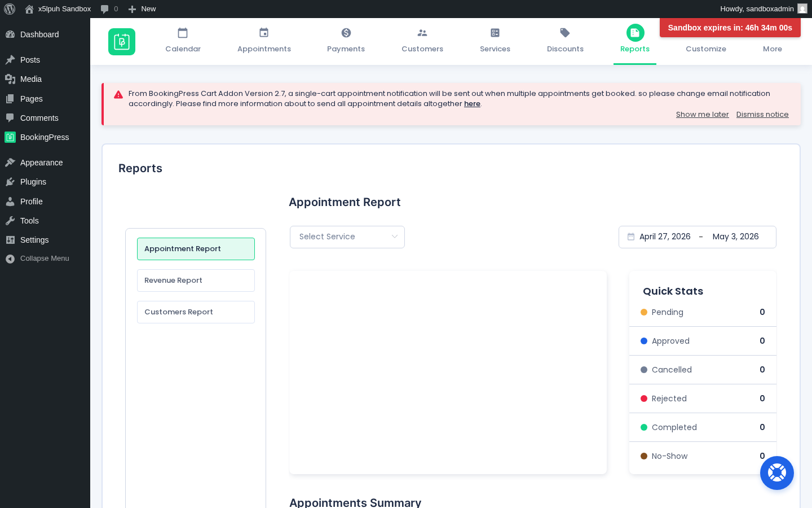The width and height of the screenshot is (812, 508).
Task: Expand Select Service chevron arrow
Action: click(395, 237)
